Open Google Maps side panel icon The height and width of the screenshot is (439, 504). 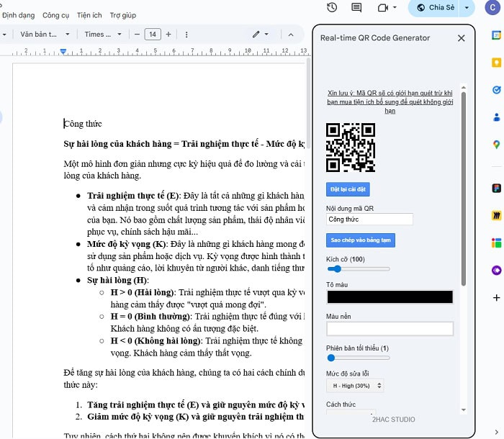click(x=496, y=145)
